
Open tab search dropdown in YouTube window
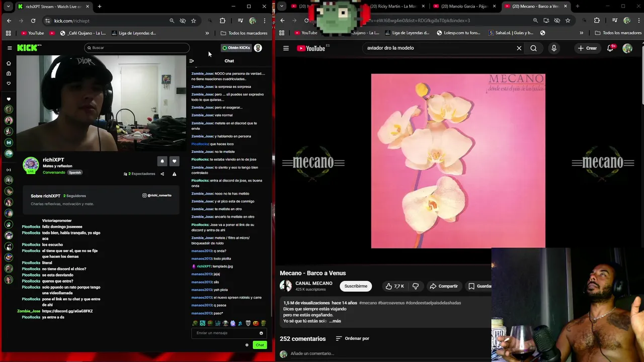[x=282, y=7]
